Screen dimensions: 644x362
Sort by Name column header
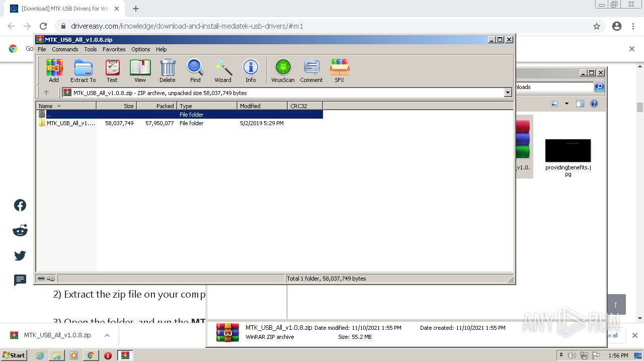pyautogui.click(x=66, y=106)
